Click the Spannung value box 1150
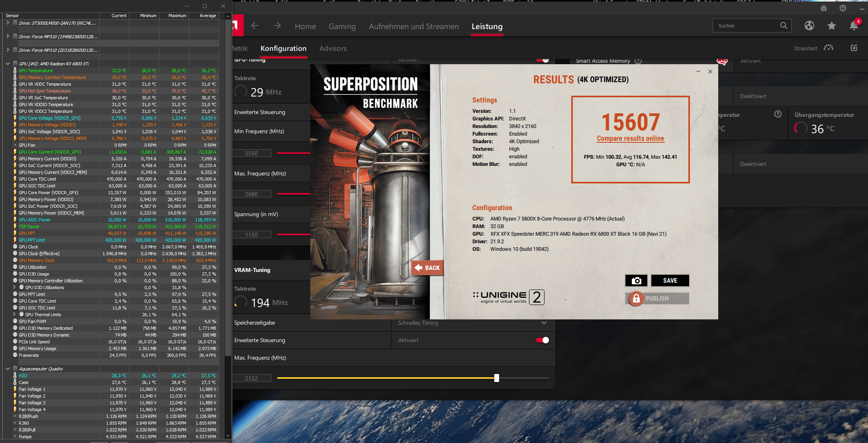The width and height of the screenshot is (868, 443). (251, 234)
